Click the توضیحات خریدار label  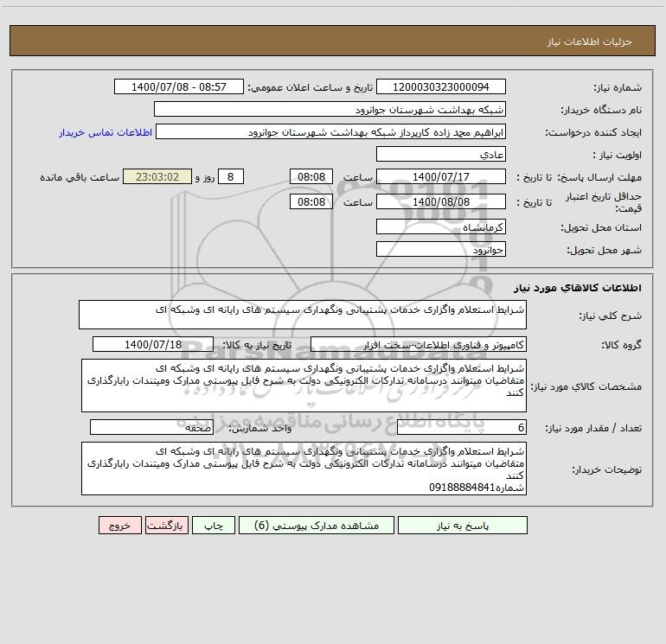pyautogui.click(x=606, y=469)
